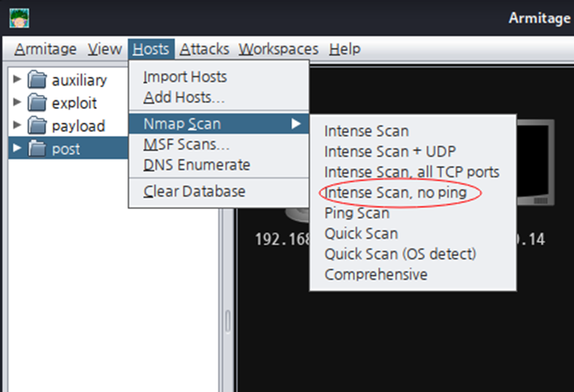The image size is (574, 392).
Task: Select Quick Scan (OS detect)
Action: coord(413,254)
